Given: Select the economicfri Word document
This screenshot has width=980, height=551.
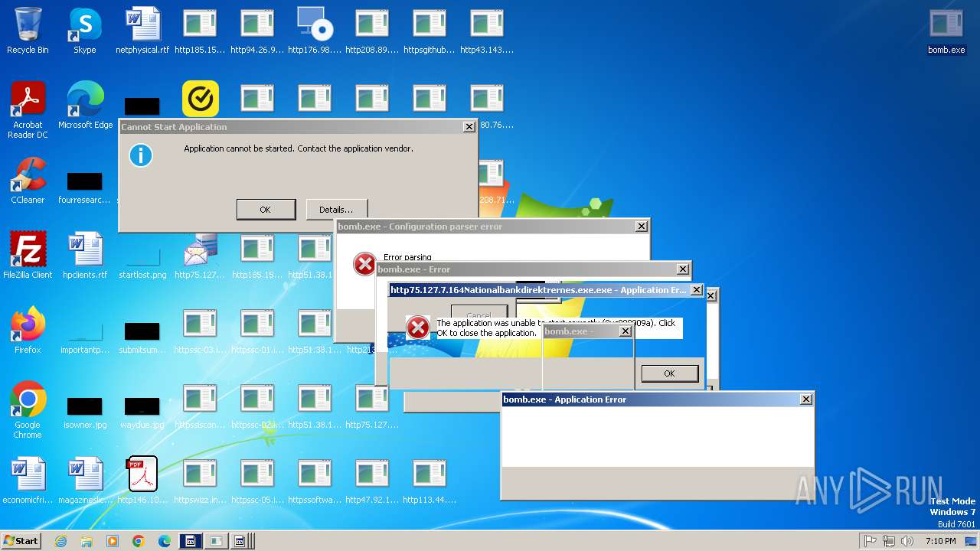Looking at the screenshot, I should tap(28, 481).
